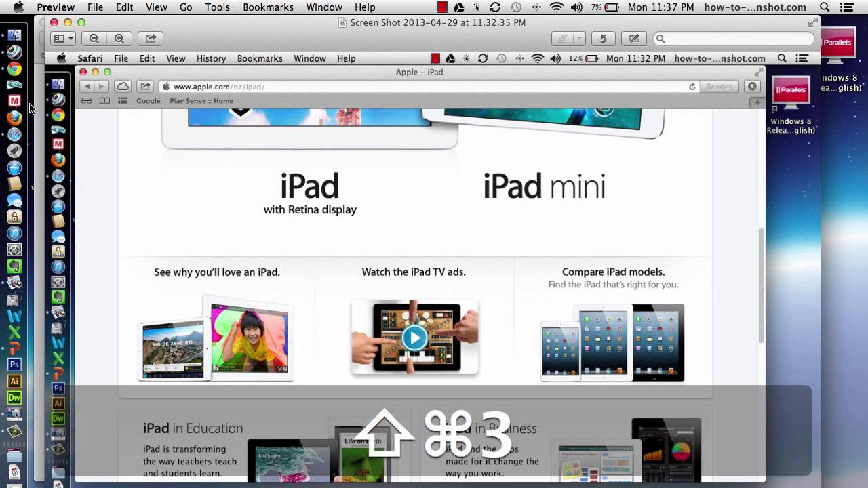
Task: Click Spotlight search in the 11:37 PM menu bar
Action: 825,7
